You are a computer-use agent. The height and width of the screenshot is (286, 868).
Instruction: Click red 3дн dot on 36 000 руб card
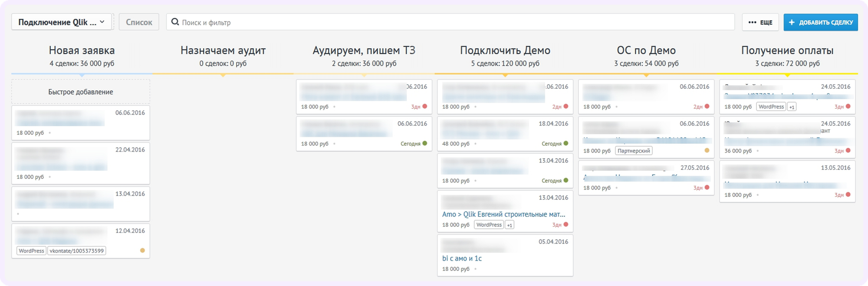click(x=848, y=150)
